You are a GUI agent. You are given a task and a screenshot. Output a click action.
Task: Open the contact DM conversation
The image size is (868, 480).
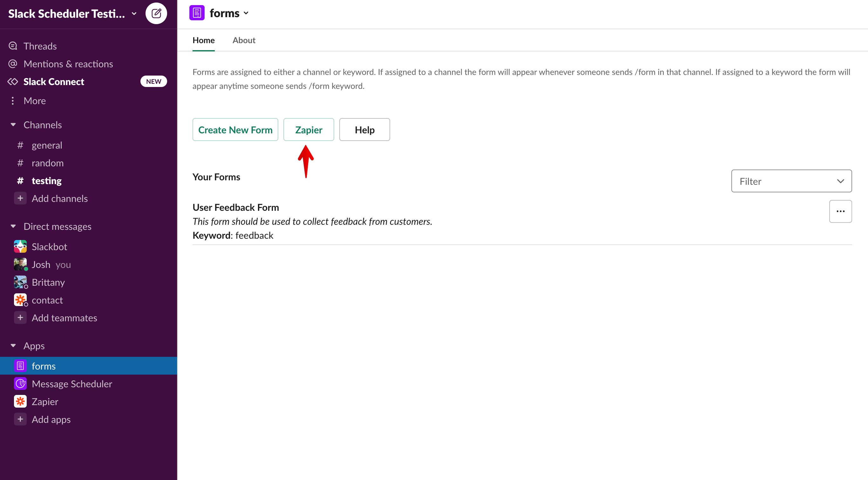click(x=47, y=300)
